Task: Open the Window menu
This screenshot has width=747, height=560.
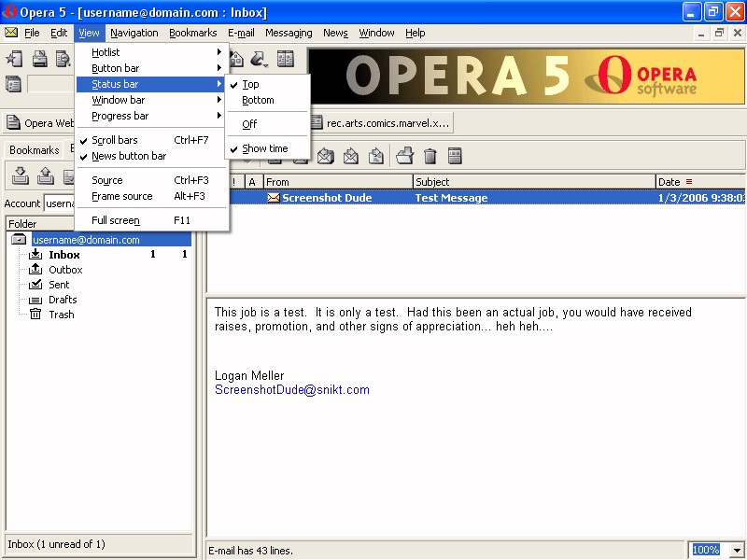Action: coord(376,33)
